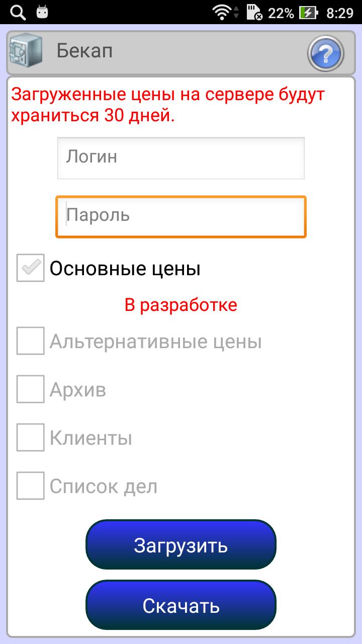The height and width of the screenshot is (644, 362).
Task: Toggle the Основные цены checkbox
Action: 31,268
